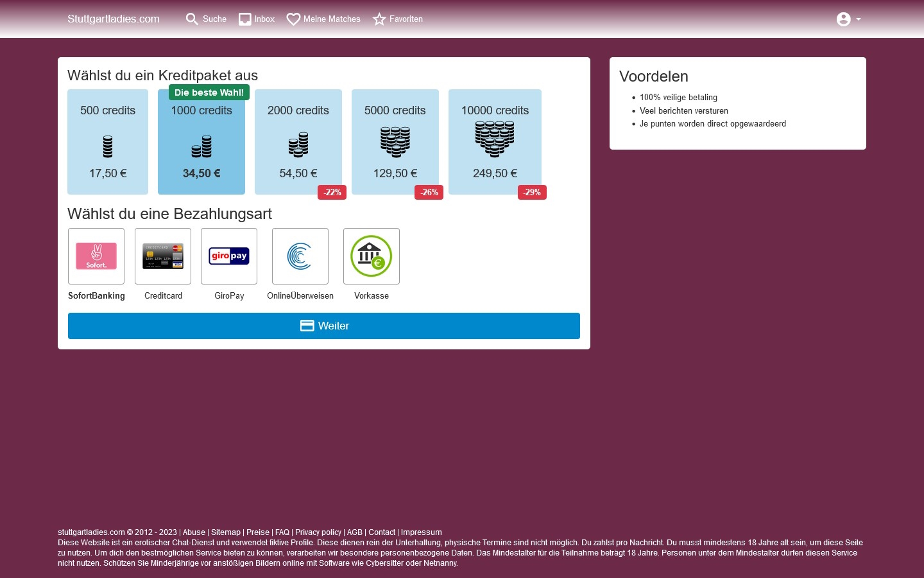924x578 pixels.
Task: Open the FAQ footer link
Action: click(x=282, y=532)
